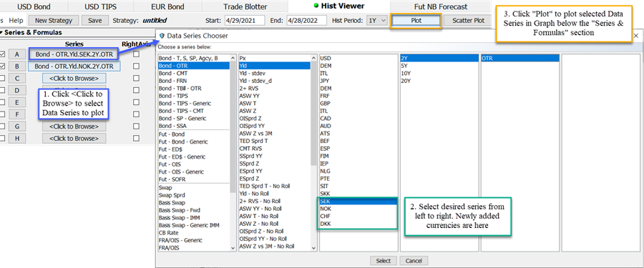Select "Bond - FRN" in series list
The width and height of the screenshot is (644, 268).
pyautogui.click(x=194, y=81)
